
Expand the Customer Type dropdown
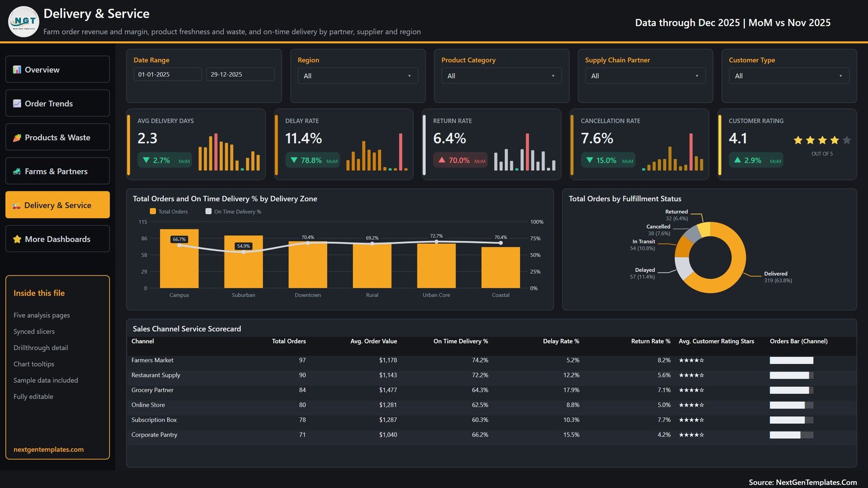[789, 76]
